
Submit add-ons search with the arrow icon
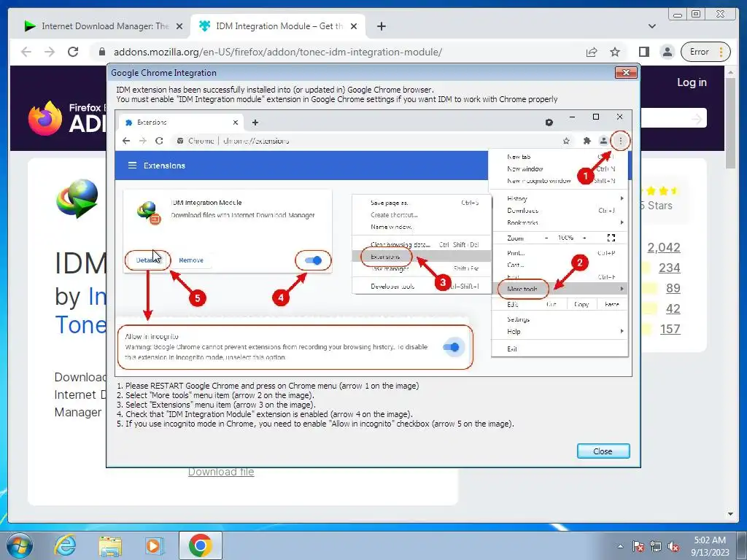point(697,119)
